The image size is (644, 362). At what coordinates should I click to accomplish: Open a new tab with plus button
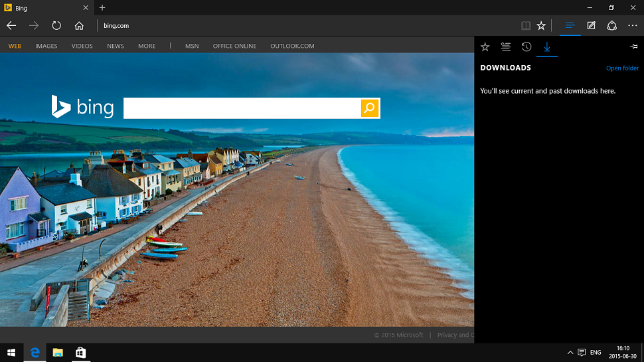point(102,7)
